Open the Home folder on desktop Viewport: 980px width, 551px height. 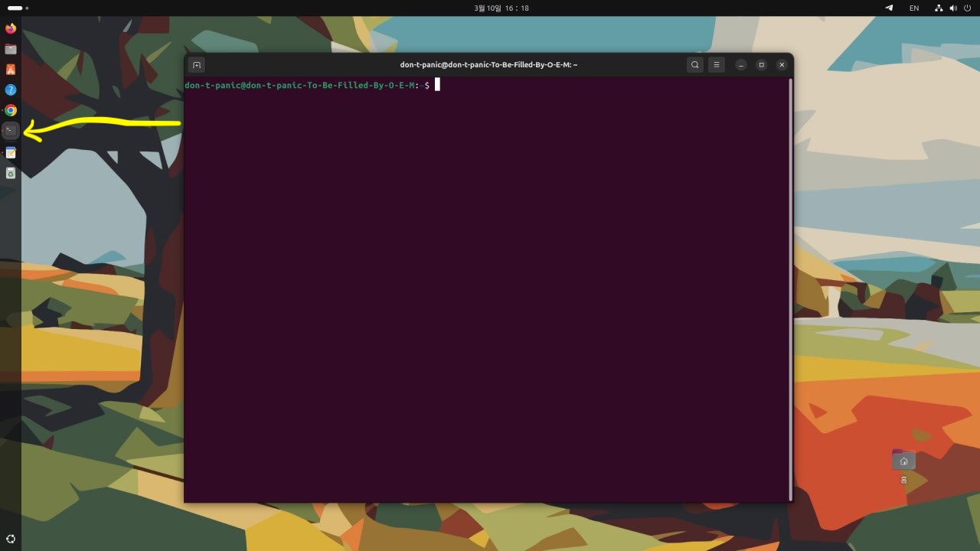(903, 461)
